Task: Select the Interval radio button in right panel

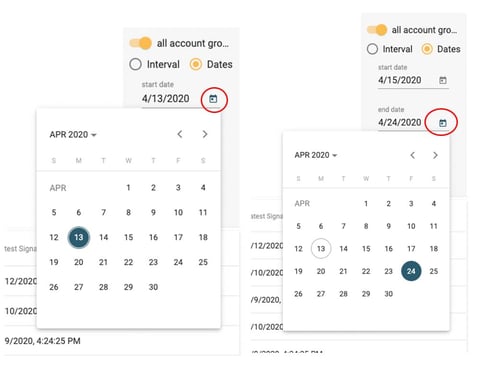Action: [x=372, y=49]
